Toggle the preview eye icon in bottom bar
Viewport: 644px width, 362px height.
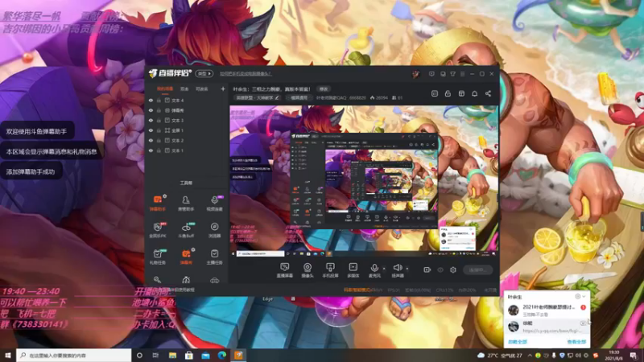(x=440, y=270)
